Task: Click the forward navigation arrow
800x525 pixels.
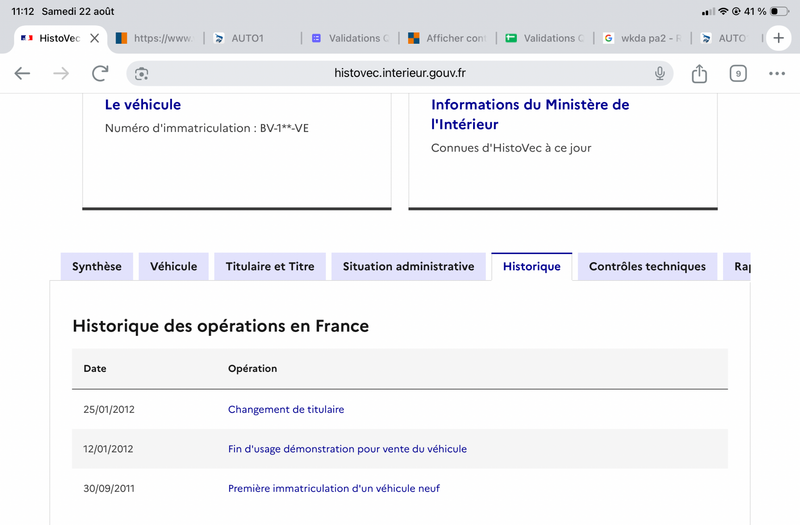Action: pyautogui.click(x=61, y=73)
